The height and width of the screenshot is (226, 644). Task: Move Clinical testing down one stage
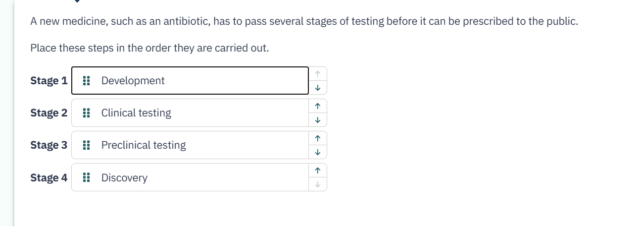tap(318, 120)
